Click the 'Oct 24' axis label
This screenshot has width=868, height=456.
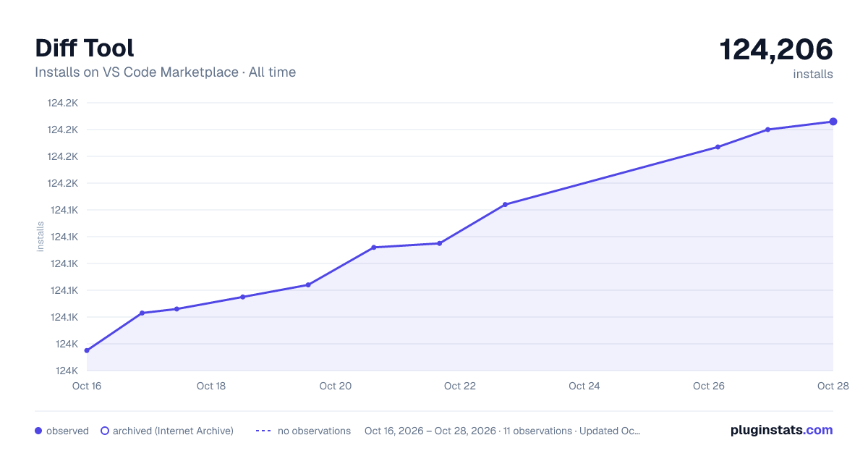(x=584, y=386)
